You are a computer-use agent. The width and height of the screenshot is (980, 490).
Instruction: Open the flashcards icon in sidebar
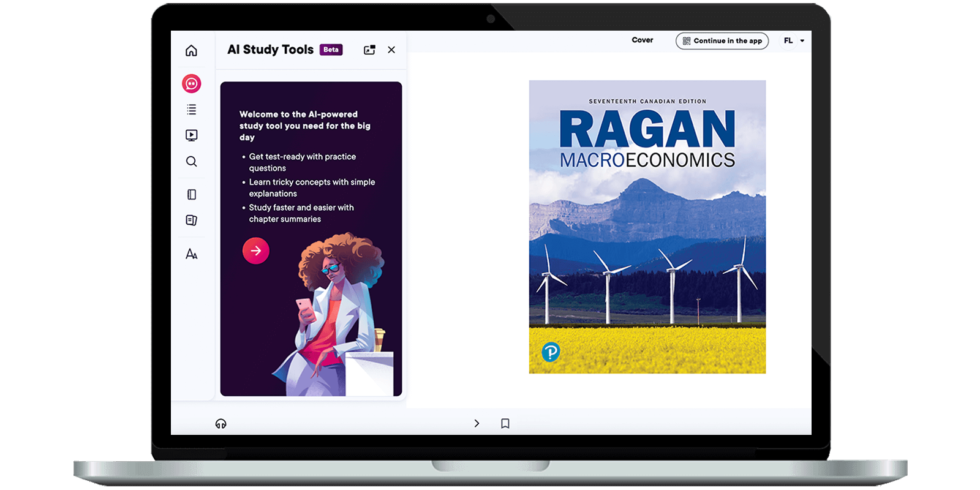pyautogui.click(x=192, y=221)
